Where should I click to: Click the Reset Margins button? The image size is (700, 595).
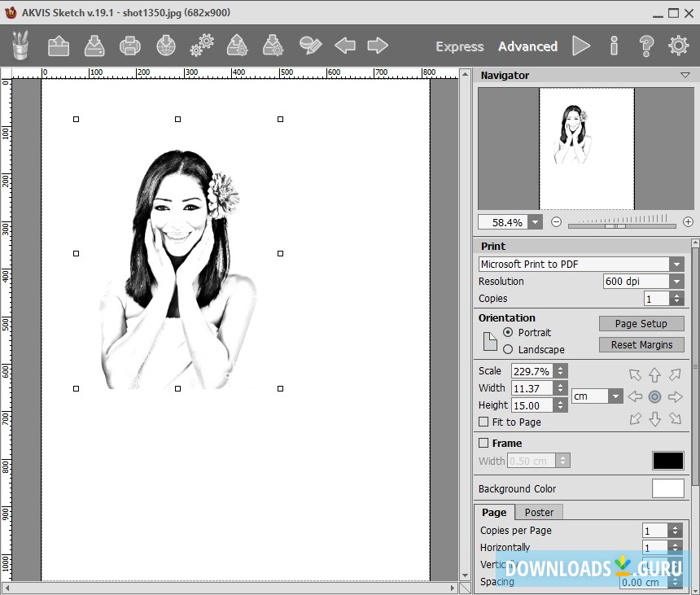tap(641, 344)
